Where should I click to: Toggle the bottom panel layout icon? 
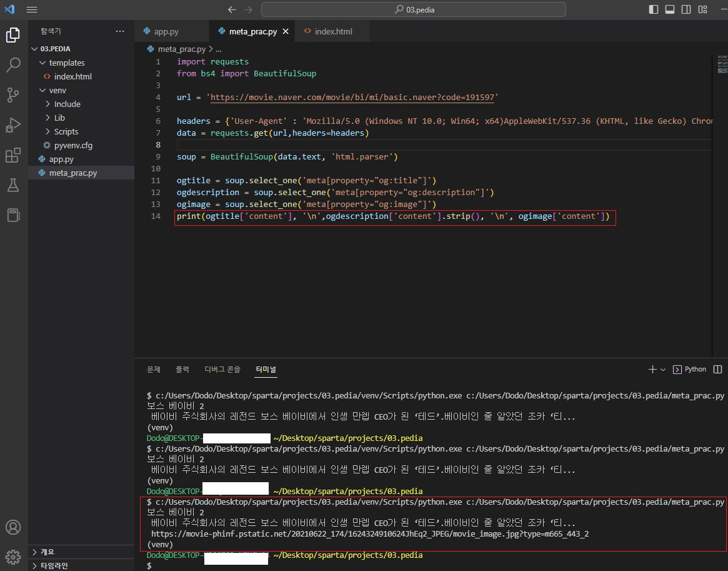pos(669,9)
